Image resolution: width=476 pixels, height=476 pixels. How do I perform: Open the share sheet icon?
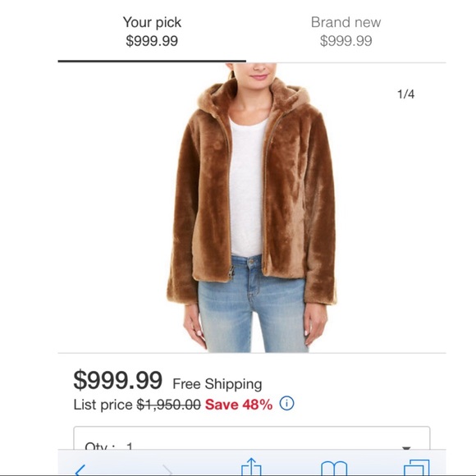pyautogui.click(x=251, y=467)
